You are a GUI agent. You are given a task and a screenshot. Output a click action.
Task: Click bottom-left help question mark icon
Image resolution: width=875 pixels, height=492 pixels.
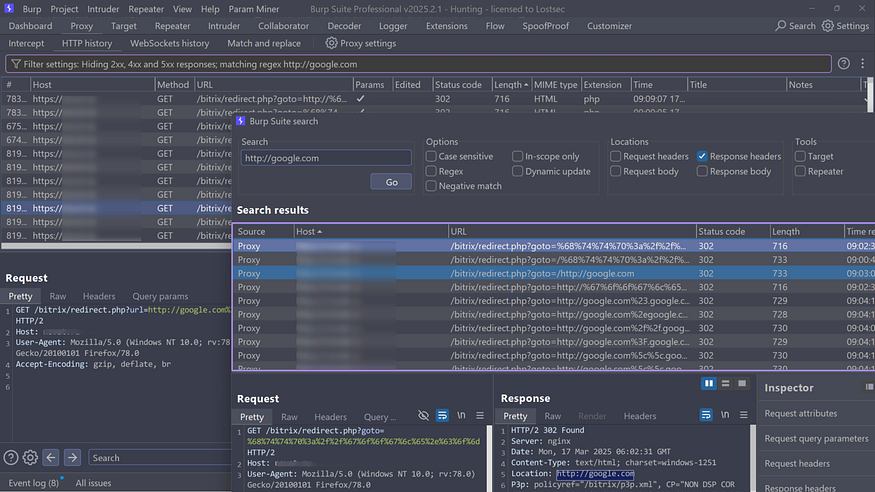click(11, 457)
